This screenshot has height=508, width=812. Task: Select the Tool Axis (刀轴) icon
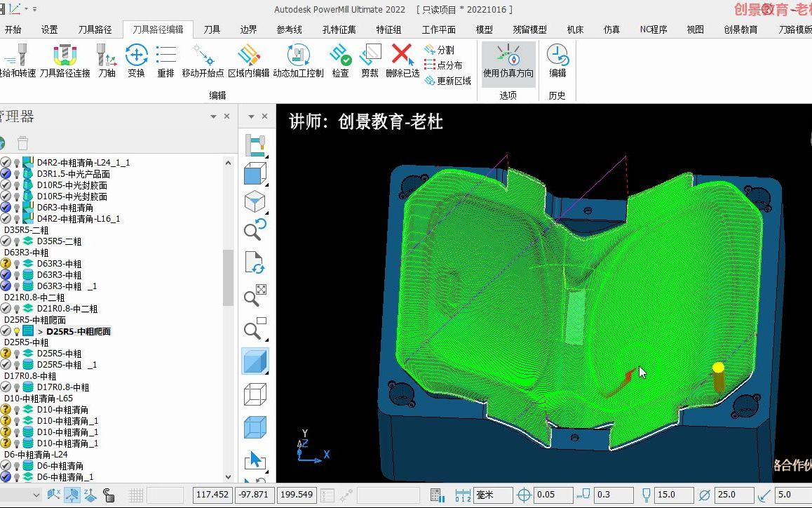(107, 60)
